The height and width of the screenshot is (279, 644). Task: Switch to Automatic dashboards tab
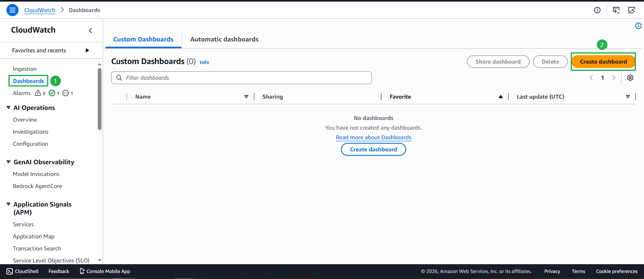[224, 39]
